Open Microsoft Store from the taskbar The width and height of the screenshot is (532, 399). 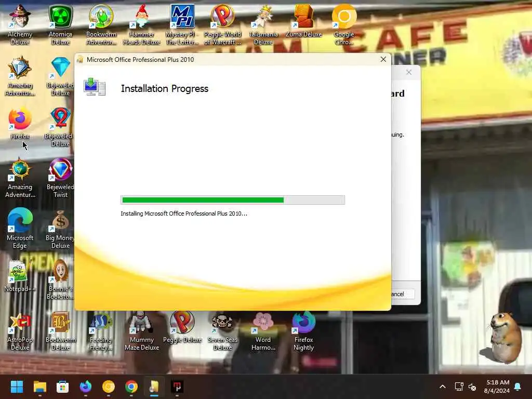62,387
